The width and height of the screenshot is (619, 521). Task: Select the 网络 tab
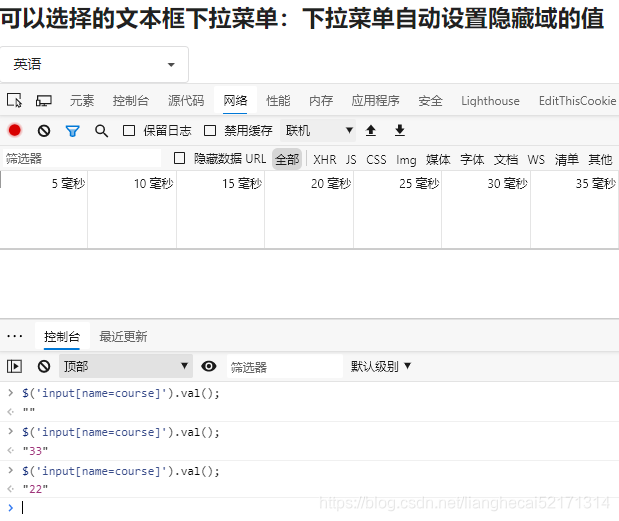pos(235,101)
